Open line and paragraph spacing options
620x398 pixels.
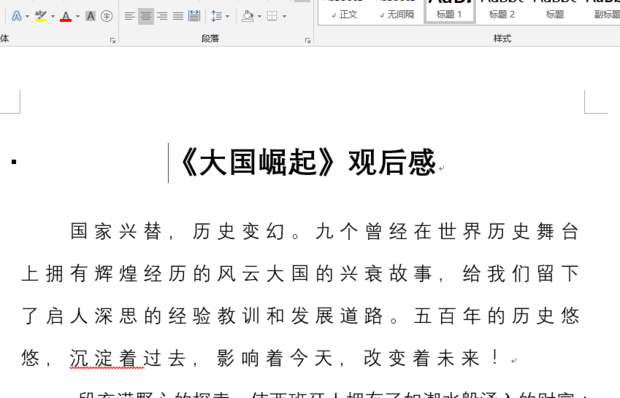[217, 16]
